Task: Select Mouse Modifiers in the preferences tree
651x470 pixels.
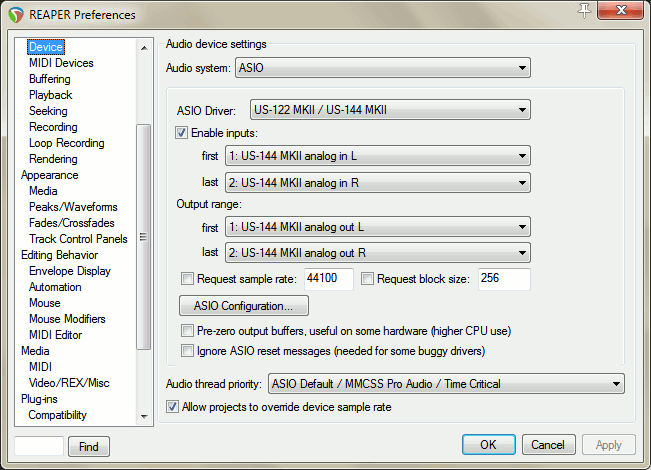Action: [x=67, y=319]
